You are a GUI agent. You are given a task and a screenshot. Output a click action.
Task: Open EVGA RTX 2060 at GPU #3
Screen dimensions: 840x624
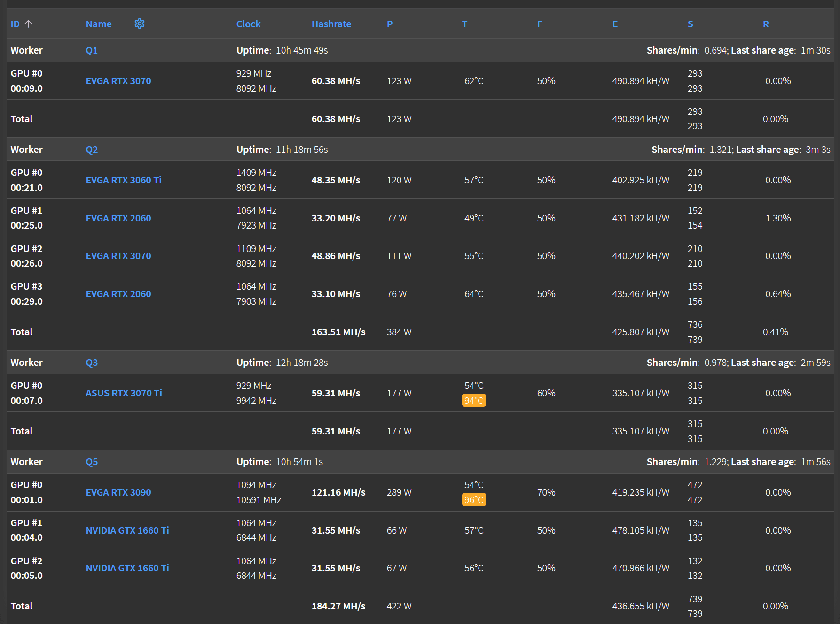tap(118, 294)
